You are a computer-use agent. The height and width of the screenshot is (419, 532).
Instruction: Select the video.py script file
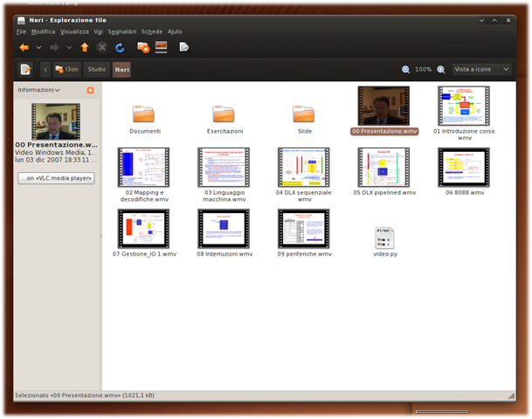385,242
